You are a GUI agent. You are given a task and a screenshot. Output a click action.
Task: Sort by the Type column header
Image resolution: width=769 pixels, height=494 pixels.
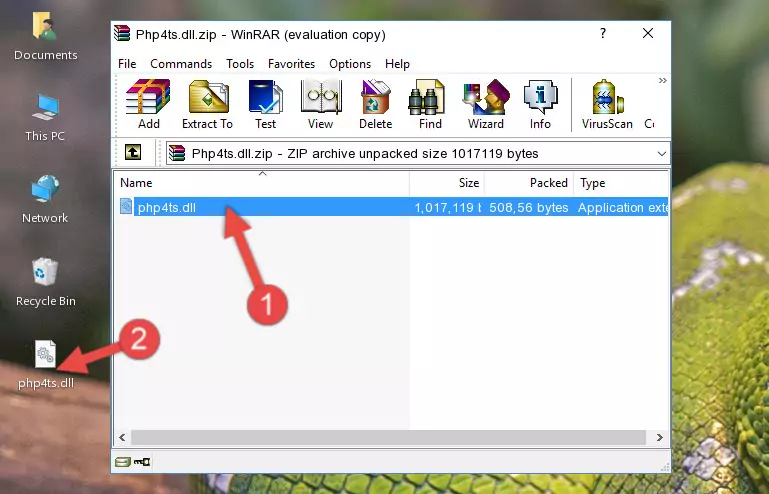(x=621, y=182)
